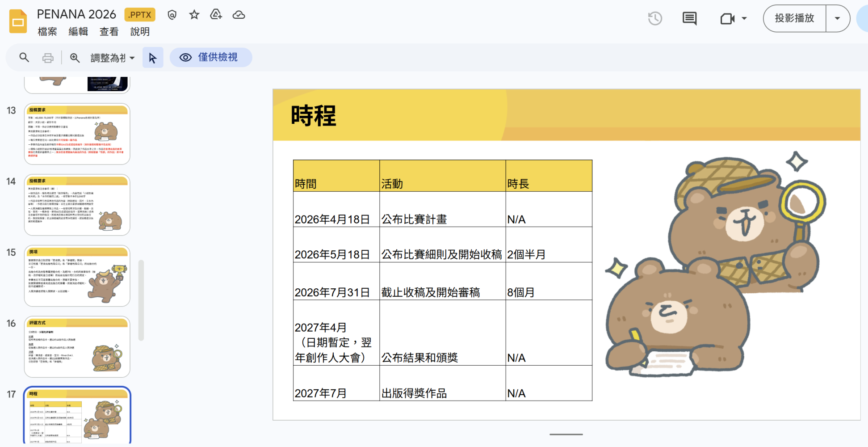Open the 編輯 menu
This screenshot has height=447, width=868.
pyautogui.click(x=78, y=32)
